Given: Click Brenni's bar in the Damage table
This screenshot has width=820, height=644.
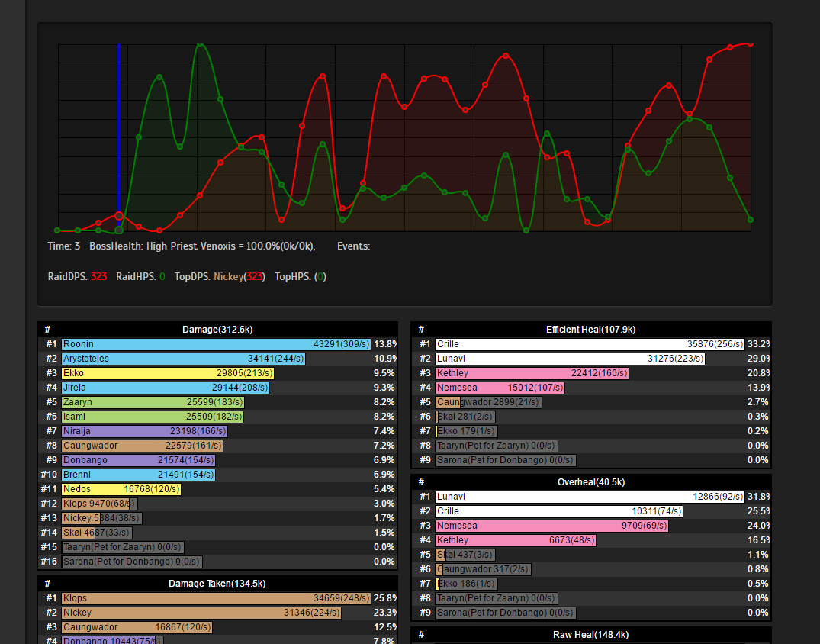Looking at the screenshot, I should coord(139,475).
